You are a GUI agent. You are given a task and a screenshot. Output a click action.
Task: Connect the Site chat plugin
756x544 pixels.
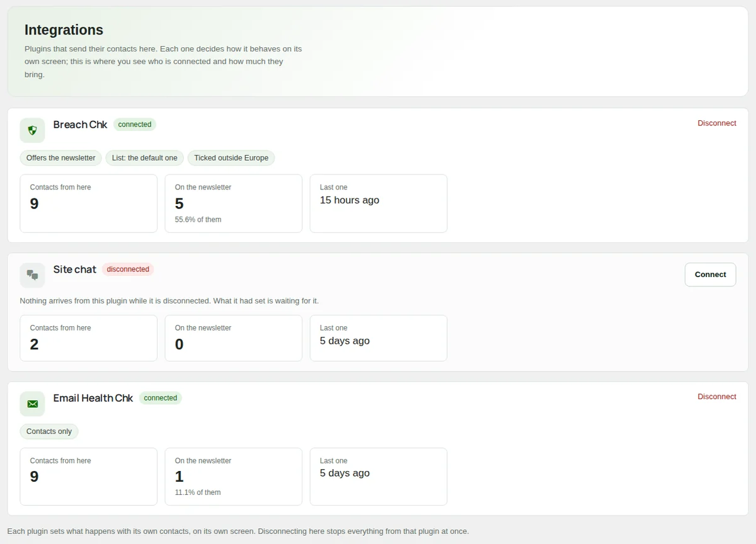710,275
